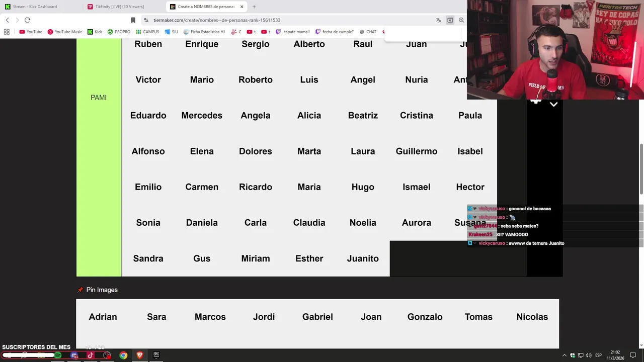Collapse the chat overlay chevron
Screen dimensions: 644x362
coord(553,105)
